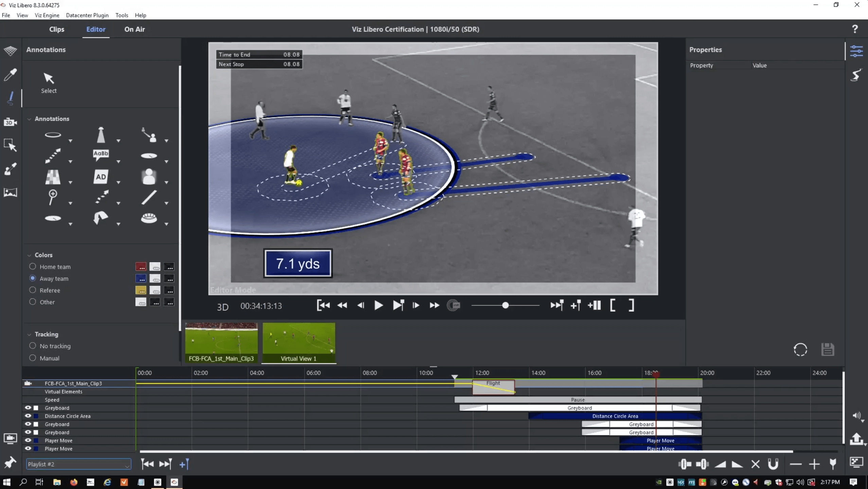Select the Home team radio button
Screen dimensions: 868x489
[x=33, y=267]
